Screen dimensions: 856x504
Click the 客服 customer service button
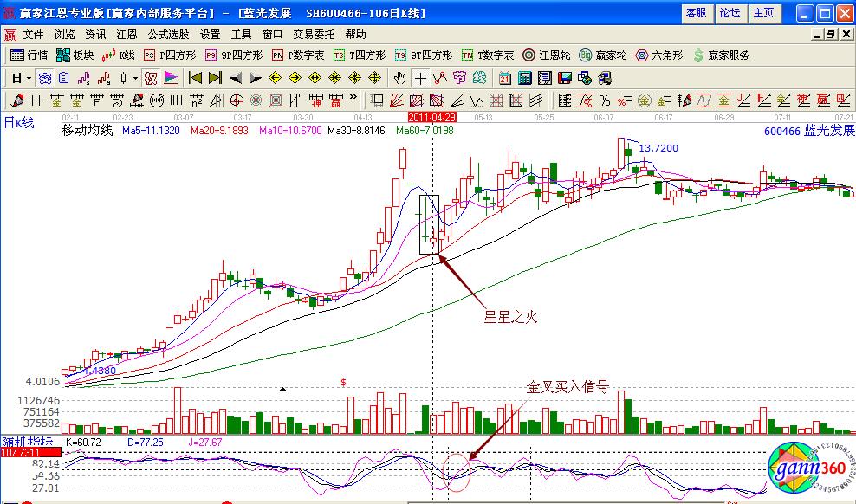(x=696, y=13)
